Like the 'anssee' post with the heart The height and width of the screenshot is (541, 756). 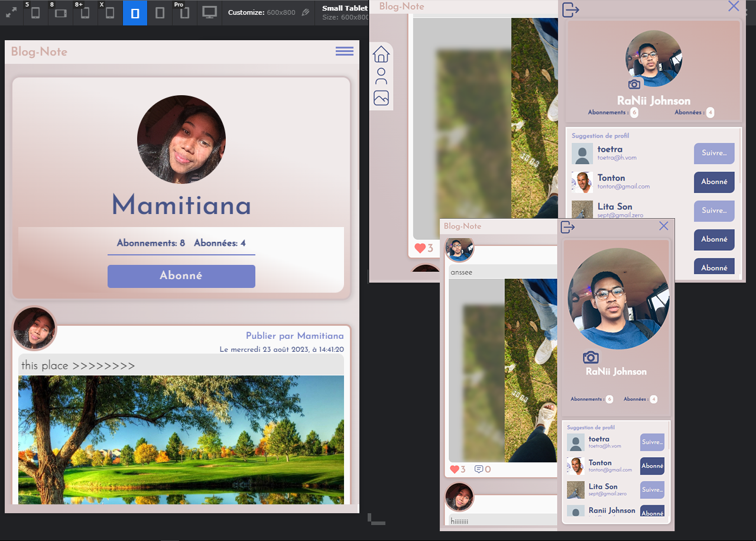[455, 469]
